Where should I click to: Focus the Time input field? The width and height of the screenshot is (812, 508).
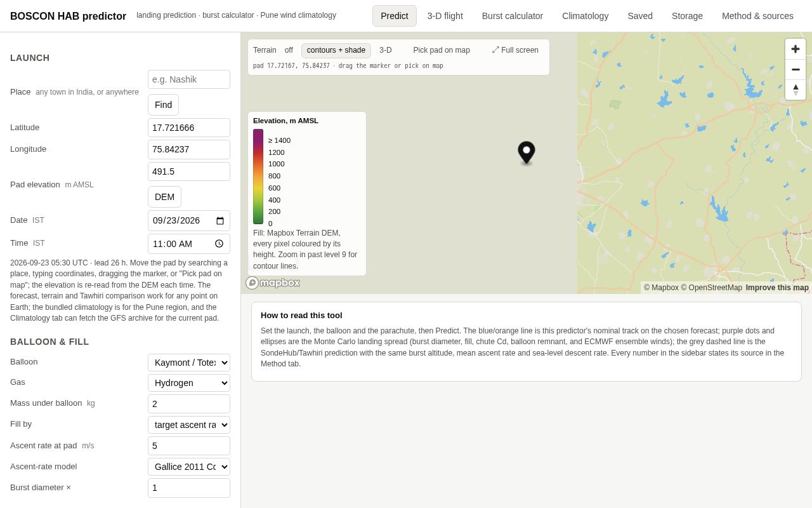(x=189, y=244)
